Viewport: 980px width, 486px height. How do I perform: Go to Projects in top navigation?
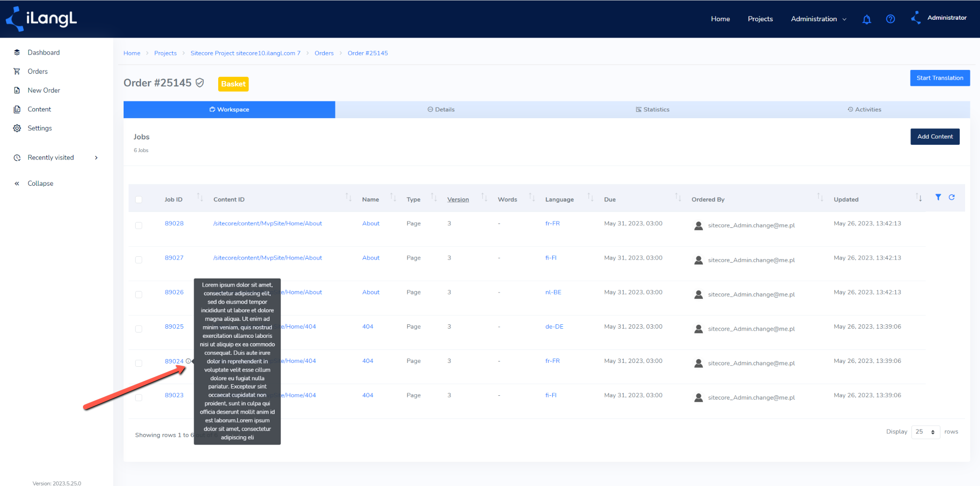pos(760,19)
